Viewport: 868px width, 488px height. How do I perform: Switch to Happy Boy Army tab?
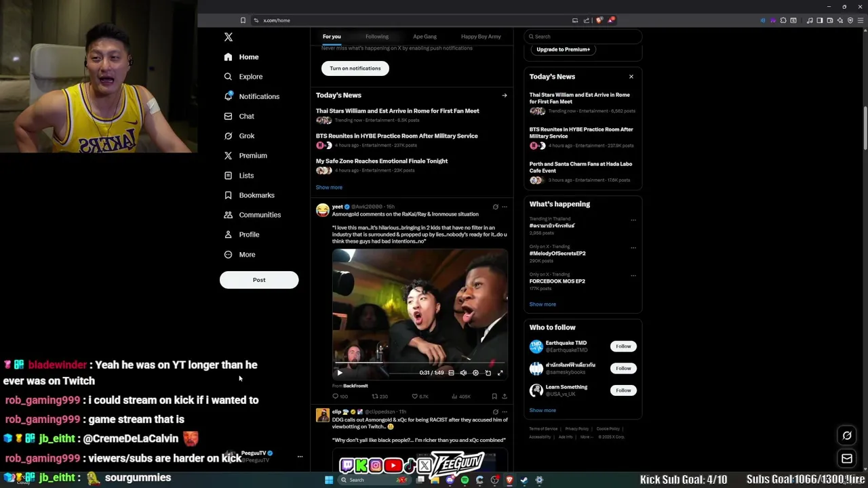(x=481, y=37)
